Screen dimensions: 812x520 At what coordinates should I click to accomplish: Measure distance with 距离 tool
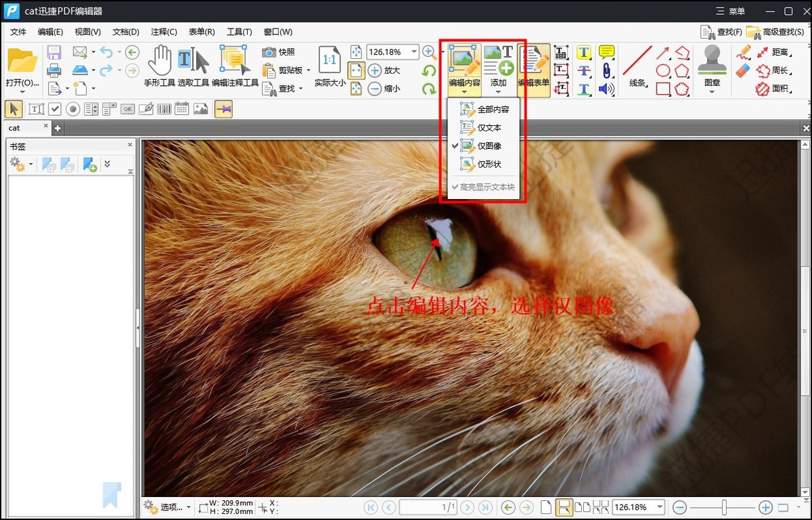(x=773, y=52)
